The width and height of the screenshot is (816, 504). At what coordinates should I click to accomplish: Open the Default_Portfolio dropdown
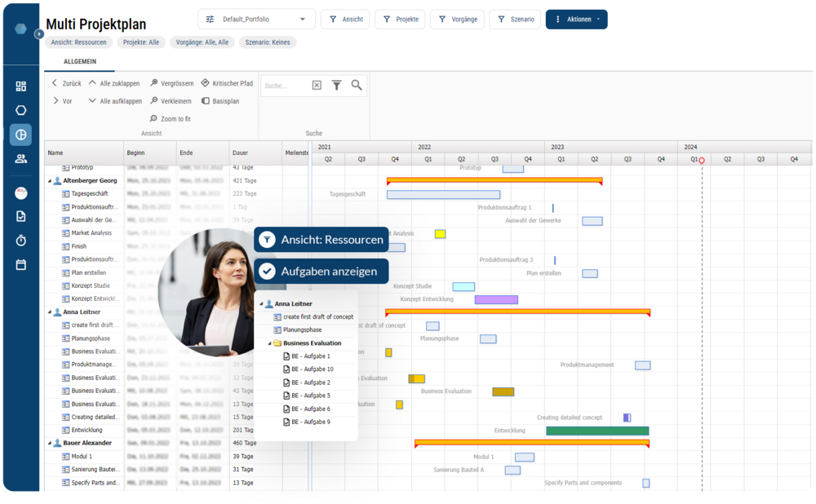click(x=256, y=19)
